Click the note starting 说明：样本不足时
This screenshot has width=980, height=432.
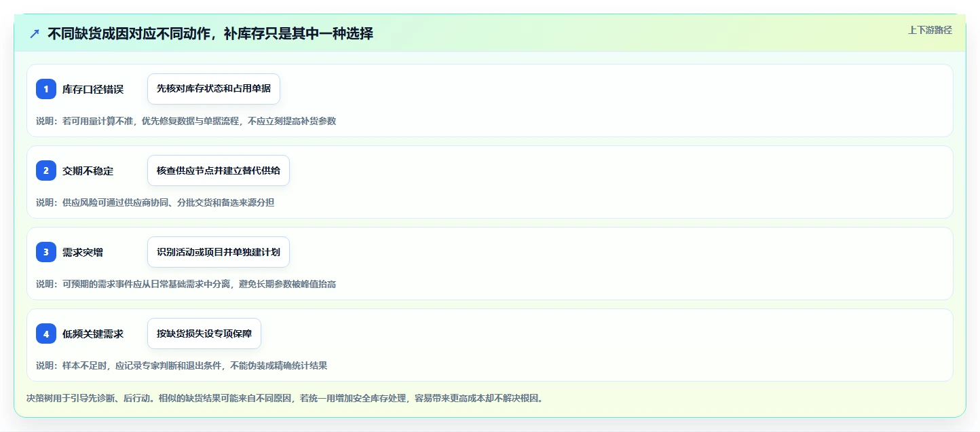tap(182, 365)
